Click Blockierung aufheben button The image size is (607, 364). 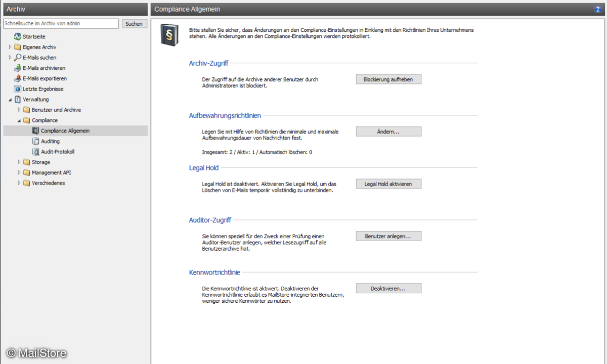pyautogui.click(x=388, y=79)
